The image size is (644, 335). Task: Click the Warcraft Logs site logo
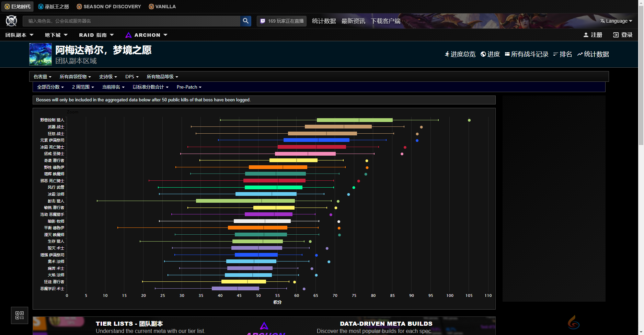pyautogui.click(x=11, y=21)
